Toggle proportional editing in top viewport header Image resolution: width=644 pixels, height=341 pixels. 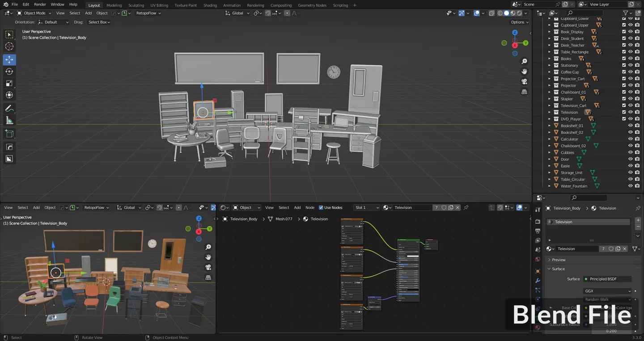point(287,13)
